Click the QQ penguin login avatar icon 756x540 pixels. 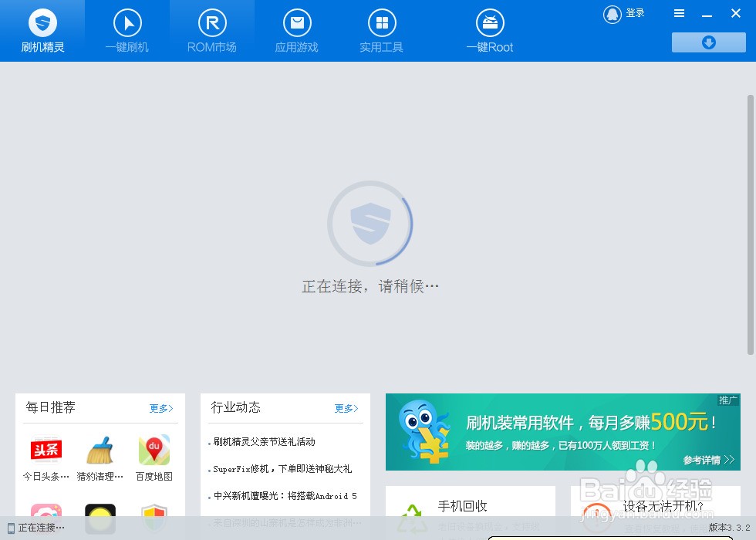(613, 14)
